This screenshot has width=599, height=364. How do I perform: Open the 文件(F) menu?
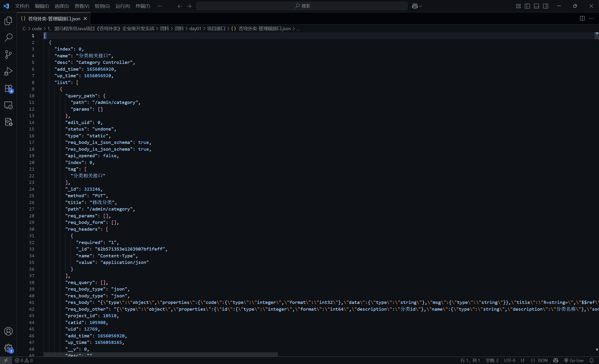[22, 6]
